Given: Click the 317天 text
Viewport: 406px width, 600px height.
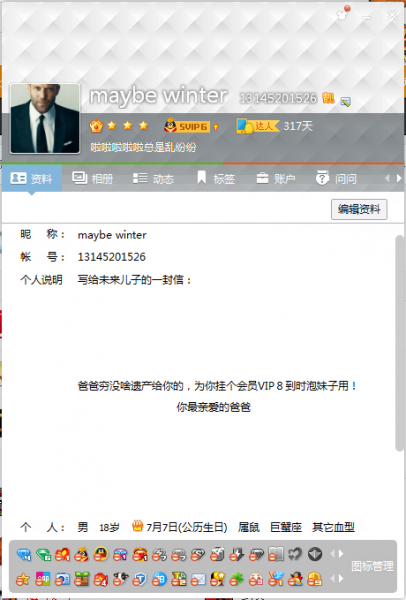Looking at the screenshot, I should [298, 126].
